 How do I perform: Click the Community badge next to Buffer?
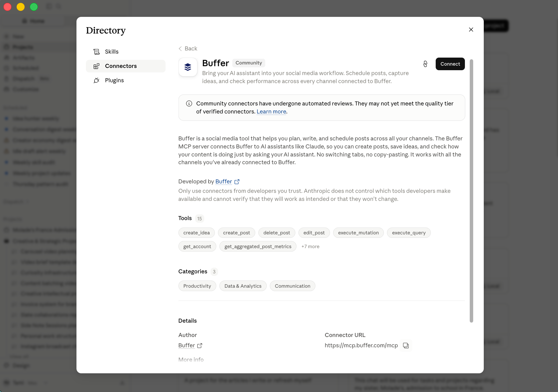[x=249, y=63]
